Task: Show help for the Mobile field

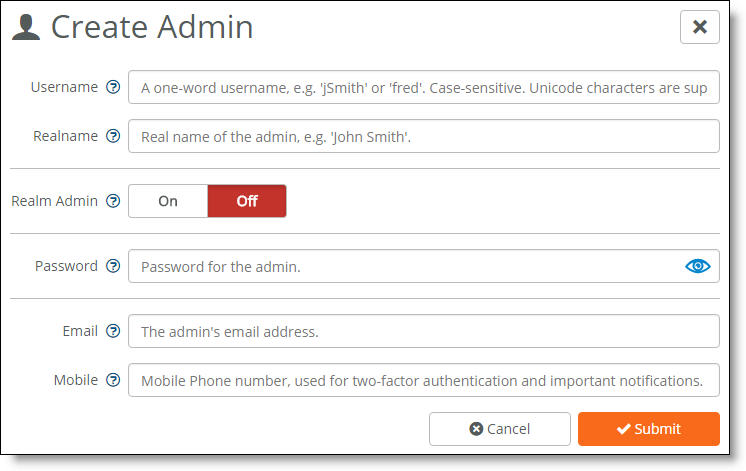Action: [113, 380]
